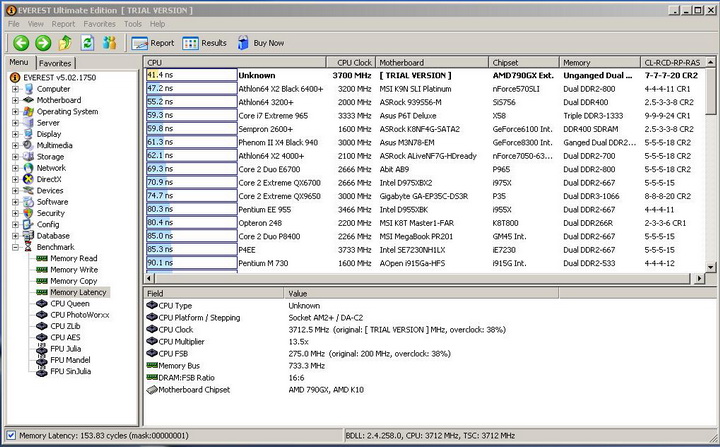Click the horizontal scrollbar right arrow
Screen dimensions: 720x447
pyautogui.click(x=699, y=278)
